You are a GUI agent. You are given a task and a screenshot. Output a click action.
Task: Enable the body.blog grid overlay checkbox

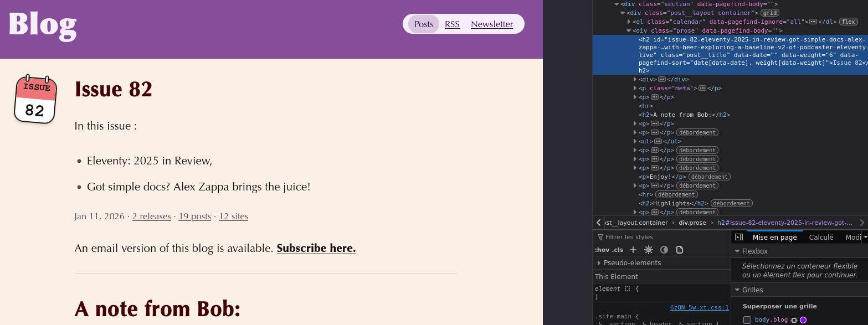747,320
